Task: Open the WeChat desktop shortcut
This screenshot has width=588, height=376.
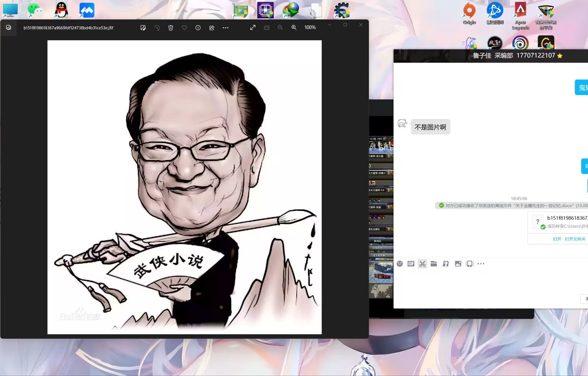Action: coord(35,10)
